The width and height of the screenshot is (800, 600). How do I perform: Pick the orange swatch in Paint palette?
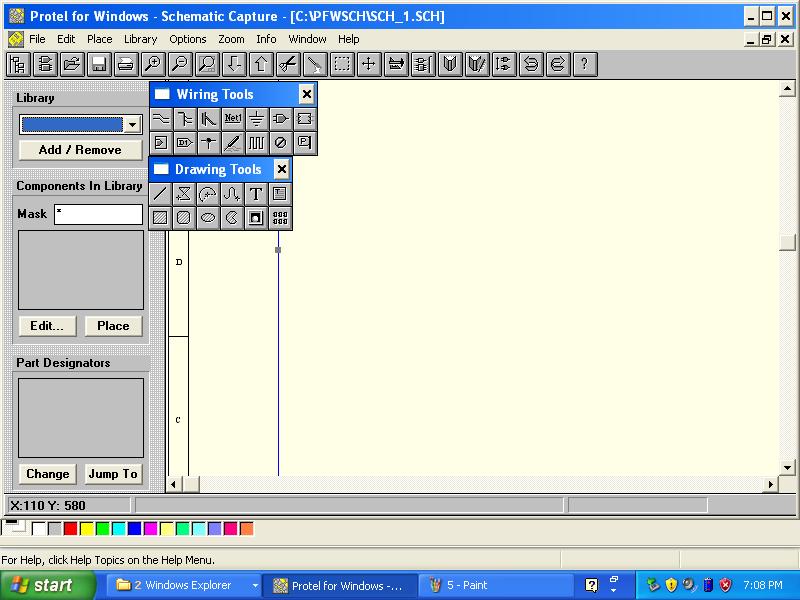coord(246,529)
